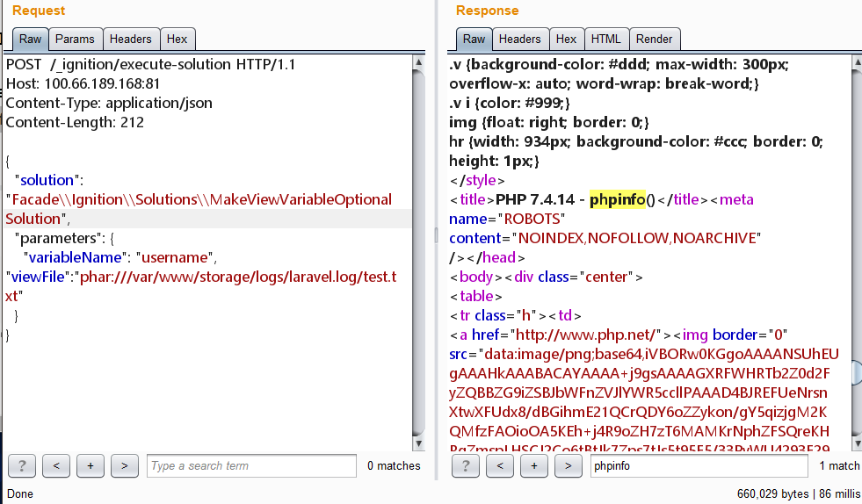Click the plus button in Response search bar
This screenshot has height=504, width=862.
(533, 466)
